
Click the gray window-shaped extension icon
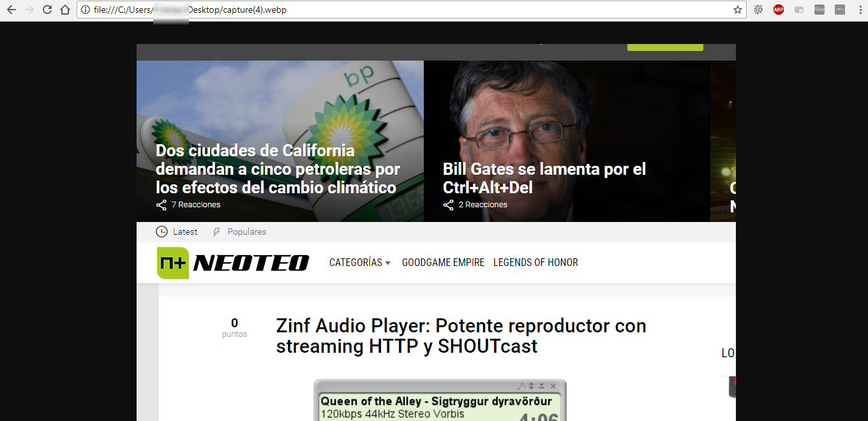pos(799,10)
